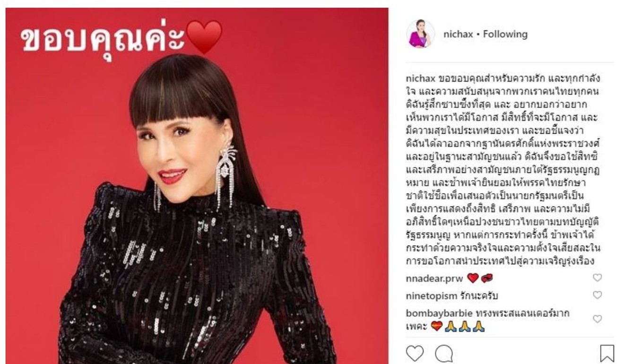
Task: Click the post photo of the woman
Action: (x=197, y=186)
